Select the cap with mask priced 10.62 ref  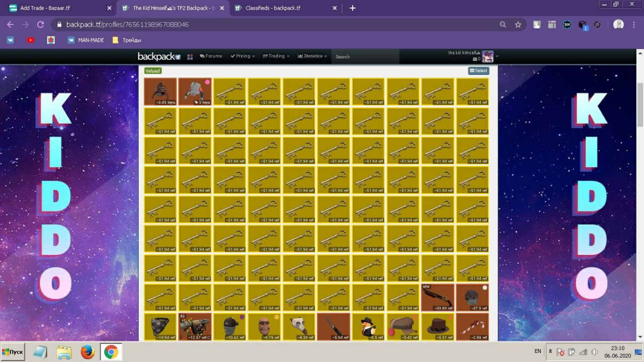[x=230, y=327]
